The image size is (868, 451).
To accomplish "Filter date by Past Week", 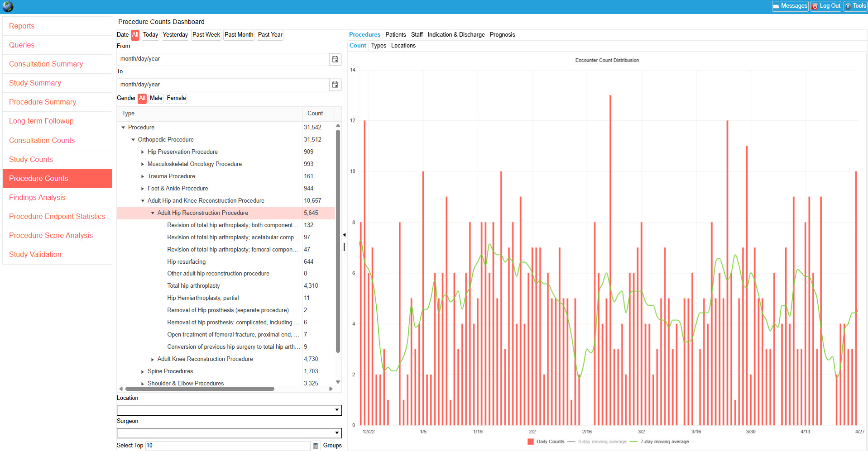I will coord(206,35).
